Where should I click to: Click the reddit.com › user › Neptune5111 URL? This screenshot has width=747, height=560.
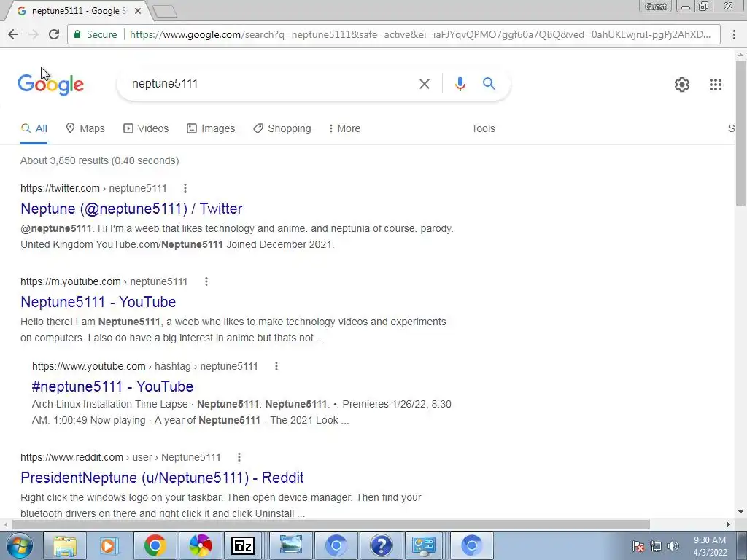coord(120,457)
